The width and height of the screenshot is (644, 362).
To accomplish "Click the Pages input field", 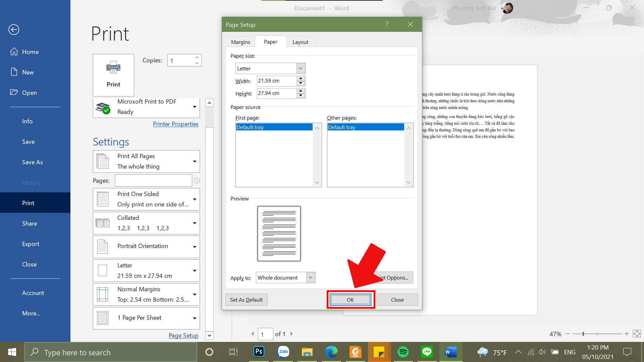I will coord(154,181).
